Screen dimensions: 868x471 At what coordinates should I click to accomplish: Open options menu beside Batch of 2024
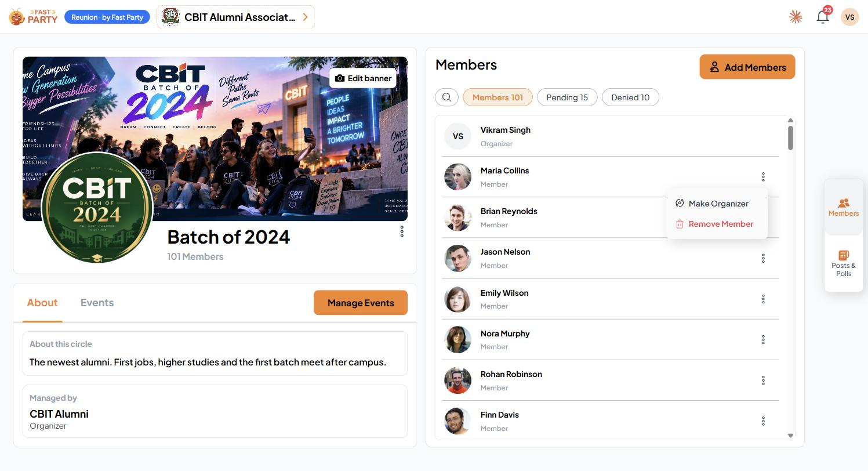tap(402, 231)
